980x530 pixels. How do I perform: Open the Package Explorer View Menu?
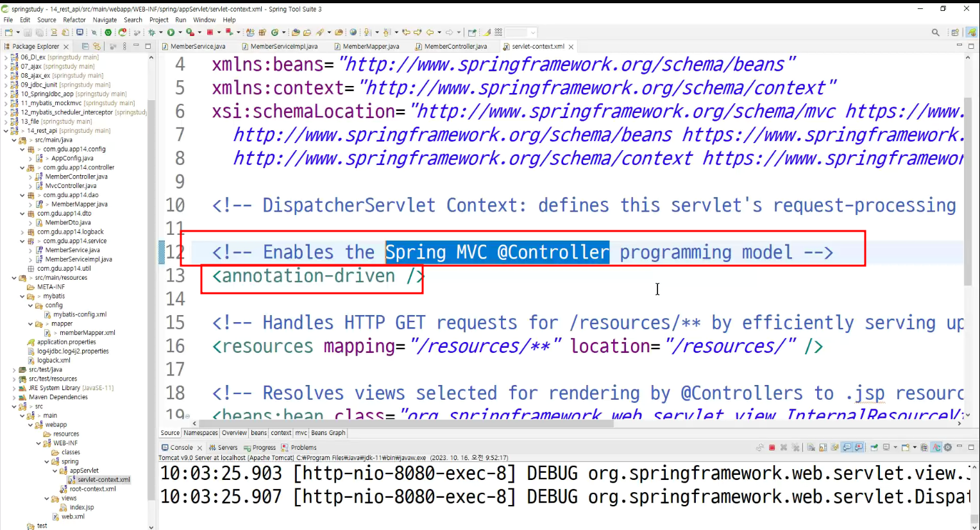(x=124, y=46)
